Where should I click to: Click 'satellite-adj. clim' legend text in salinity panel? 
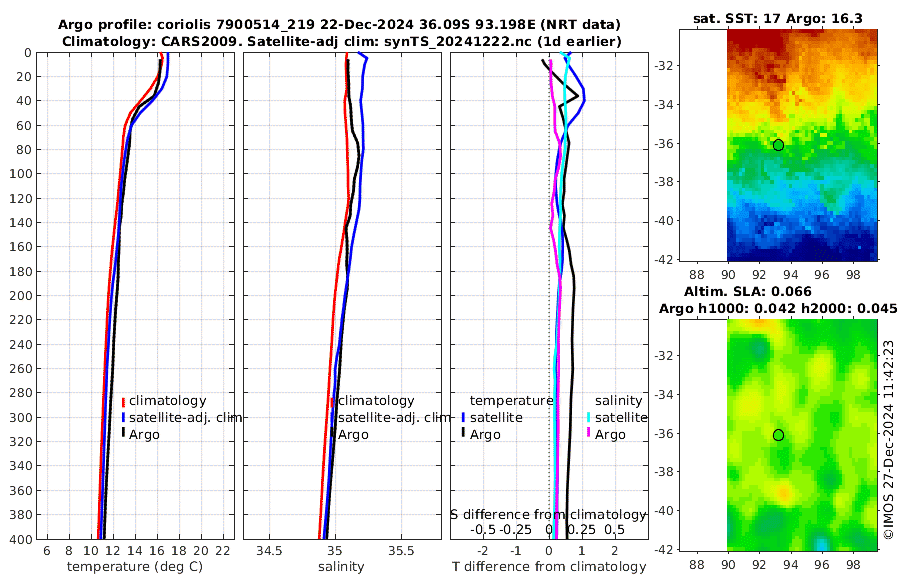click(x=394, y=417)
